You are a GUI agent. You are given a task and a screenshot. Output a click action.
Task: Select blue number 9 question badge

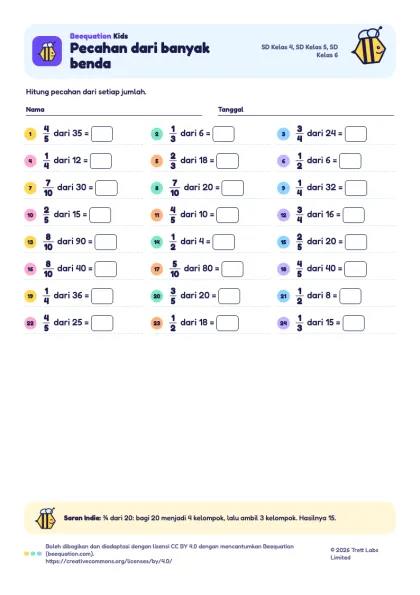(283, 188)
